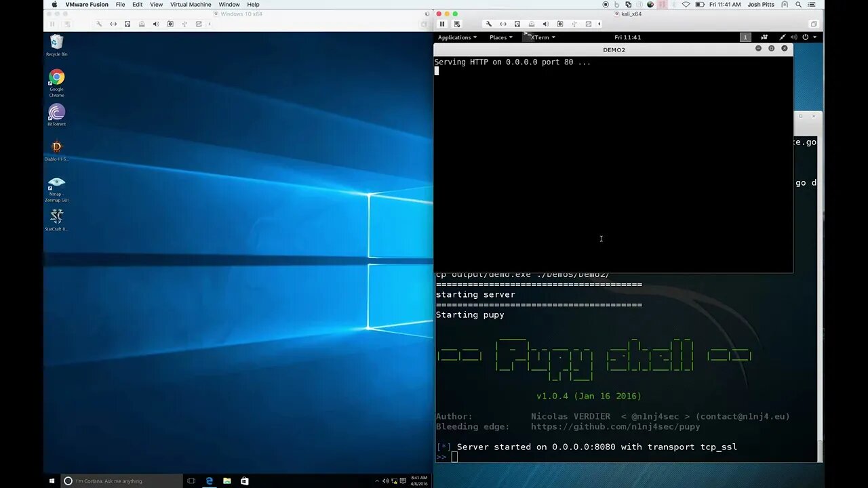
Task: Click the kali_x64 hard disk icon
Action: 517,24
